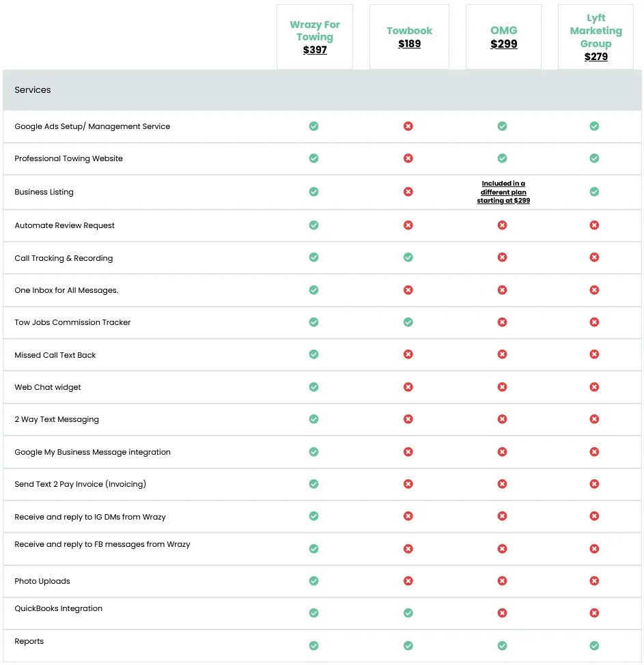The image size is (644, 665).
Task: Open the OMG $299 price link
Action: (503, 44)
